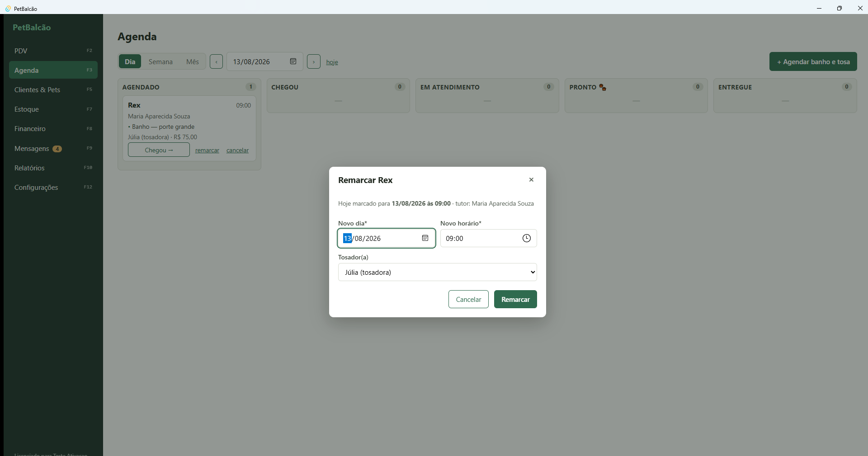Open Estoque in the sidebar
868x456 pixels.
pyautogui.click(x=53, y=109)
